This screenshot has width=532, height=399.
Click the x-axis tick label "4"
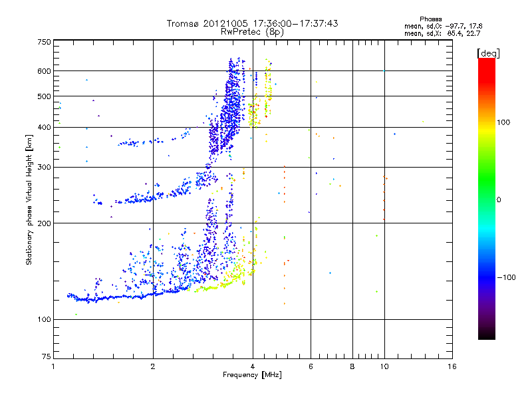click(x=253, y=366)
